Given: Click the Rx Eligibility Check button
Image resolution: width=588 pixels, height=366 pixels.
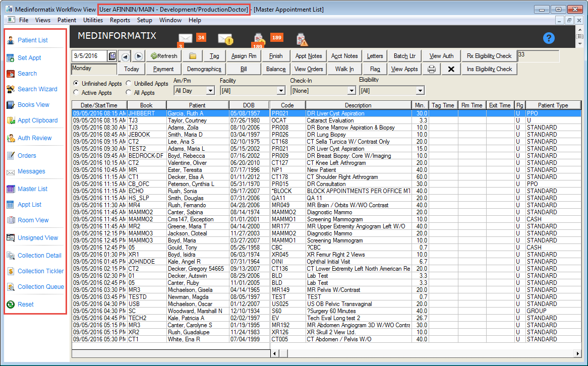Looking at the screenshot, I should pyautogui.click(x=489, y=56).
